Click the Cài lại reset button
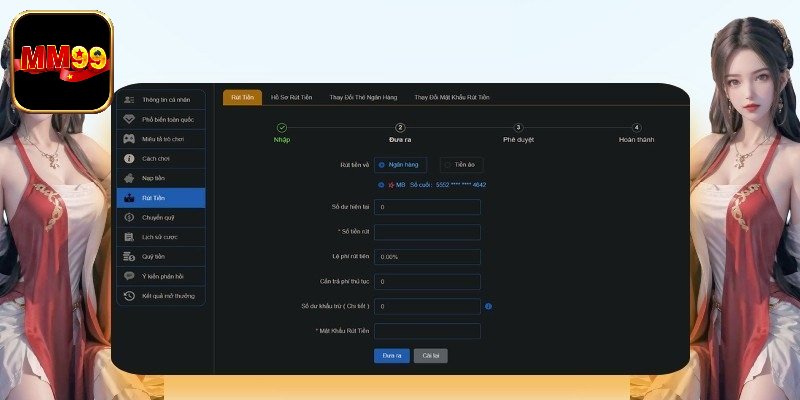Screen dimensions: 800x400 (431, 355)
